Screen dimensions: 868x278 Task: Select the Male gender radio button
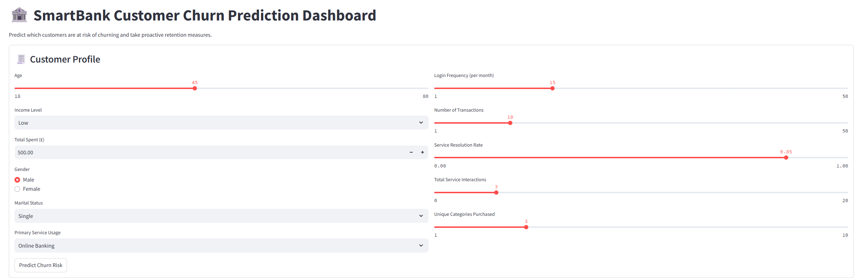[17, 180]
